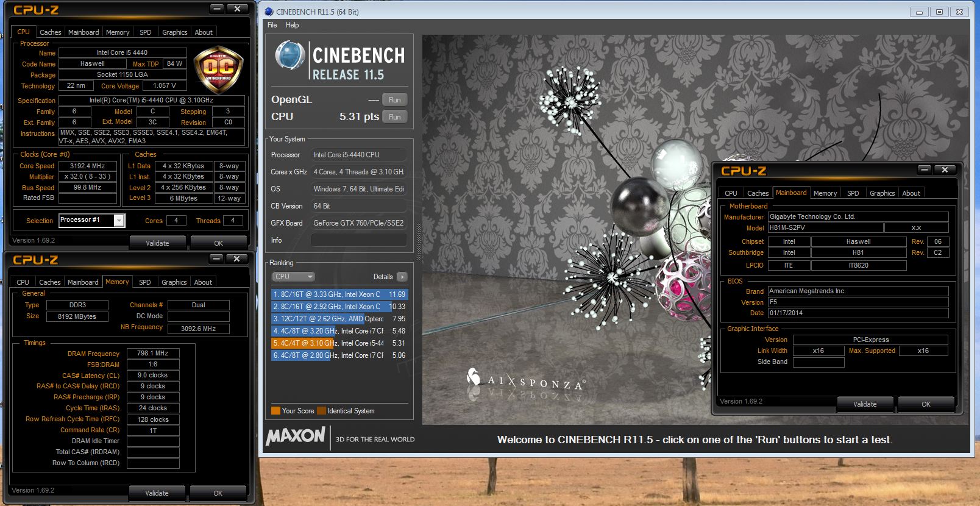Image resolution: width=980 pixels, height=506 pixels.
Task: Click the Multiplier x 32.0 value
Action: [x=88, y=177]
